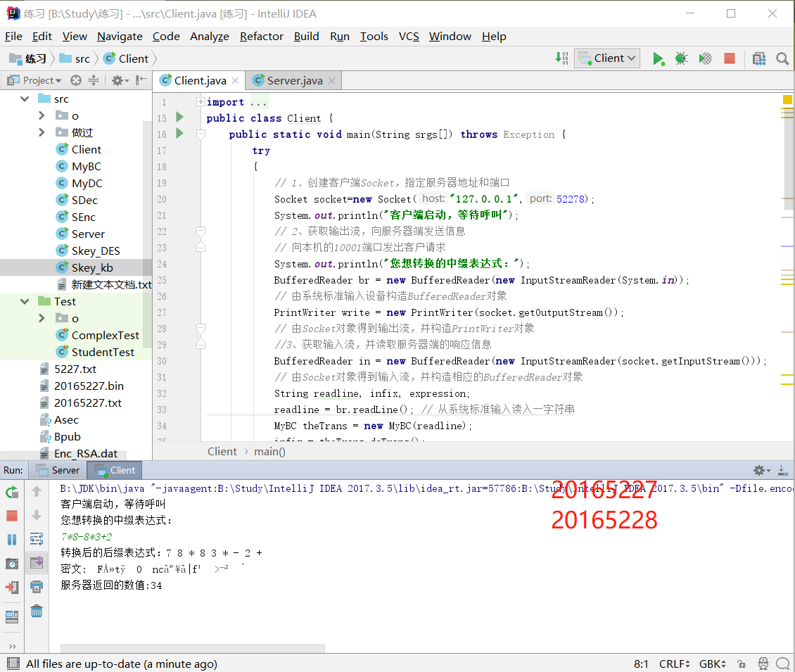Clear all console output trash icon
This screenshot has width=795, height=672.
(37, 611)
